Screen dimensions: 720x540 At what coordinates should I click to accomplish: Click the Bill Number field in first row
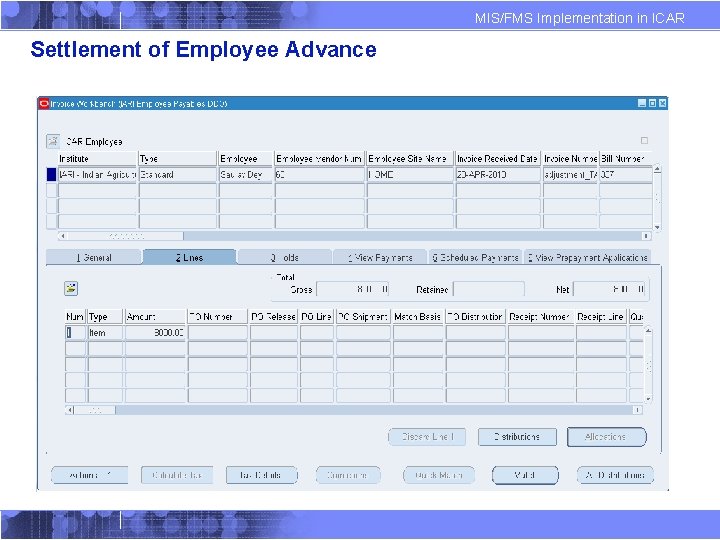(x=625, y=174)
